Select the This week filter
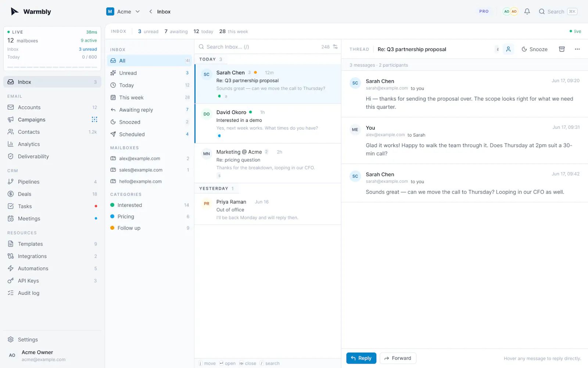The image size is (588, 368). tap(150, 98)
